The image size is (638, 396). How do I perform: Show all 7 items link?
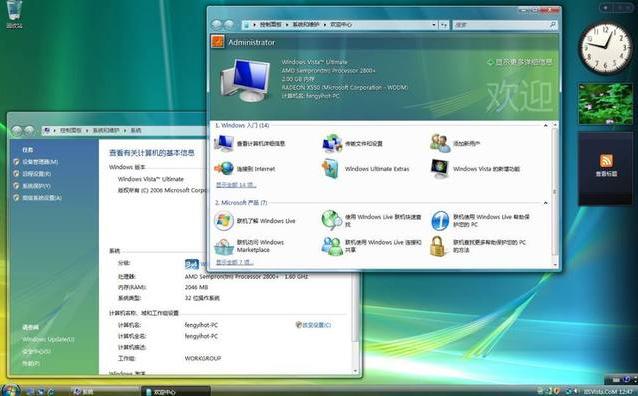(235, 263)
